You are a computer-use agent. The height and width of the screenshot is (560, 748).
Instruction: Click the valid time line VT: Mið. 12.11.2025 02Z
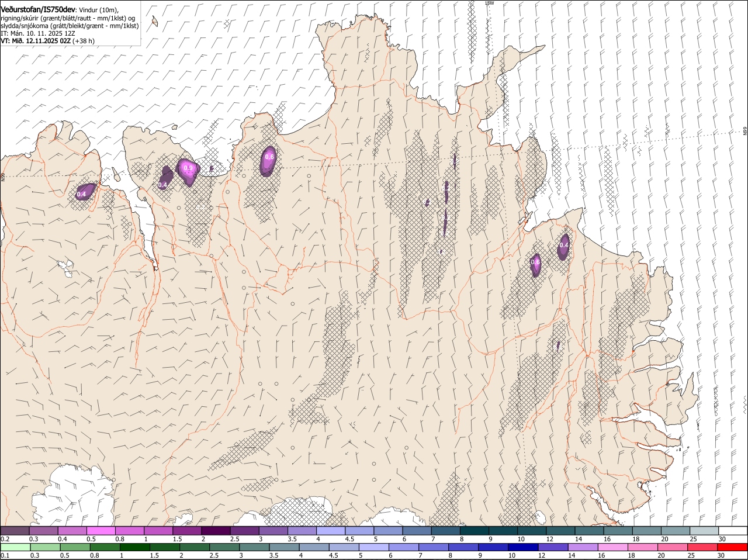(36, 41)
